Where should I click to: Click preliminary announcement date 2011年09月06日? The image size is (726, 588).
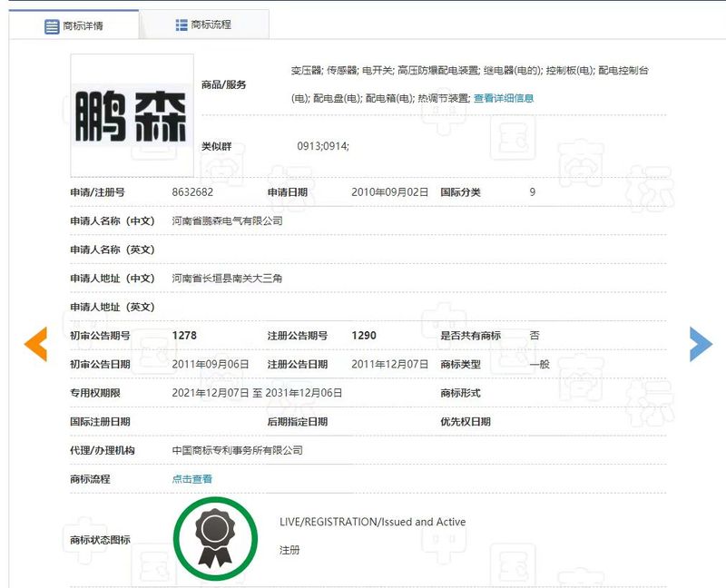[x=211, y=364]
